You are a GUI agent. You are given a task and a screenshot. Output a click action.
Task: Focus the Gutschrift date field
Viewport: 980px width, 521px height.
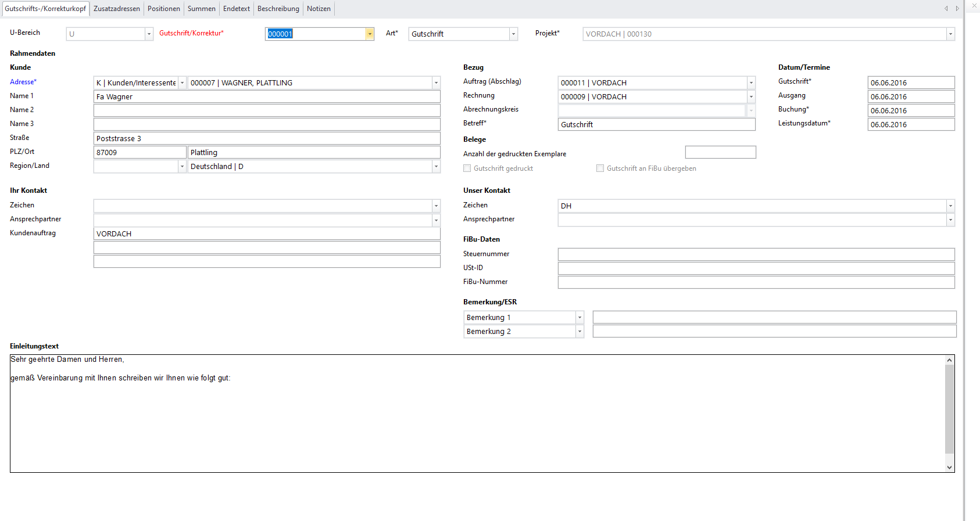tap(910, 83)
